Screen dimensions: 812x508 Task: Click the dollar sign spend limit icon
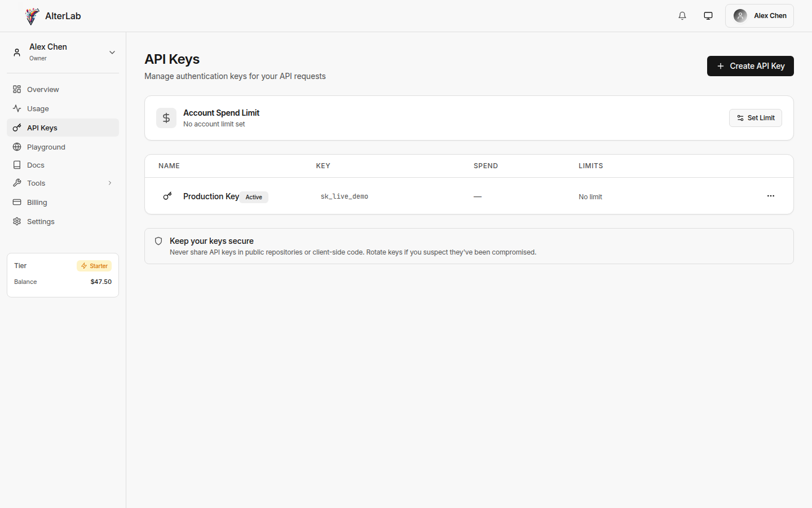[x=166, y=118]
